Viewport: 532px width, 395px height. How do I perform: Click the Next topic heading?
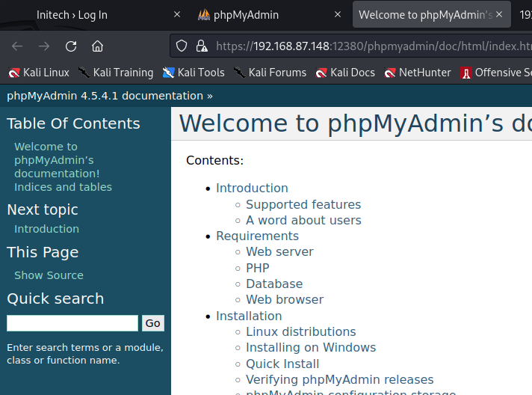pyautogui.click(x=43, y=210)
